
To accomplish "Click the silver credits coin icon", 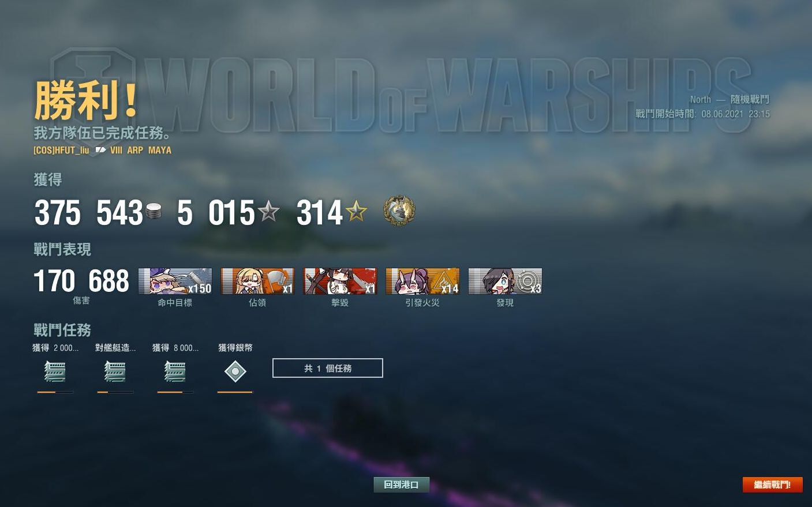I will [x=154, y=212].
